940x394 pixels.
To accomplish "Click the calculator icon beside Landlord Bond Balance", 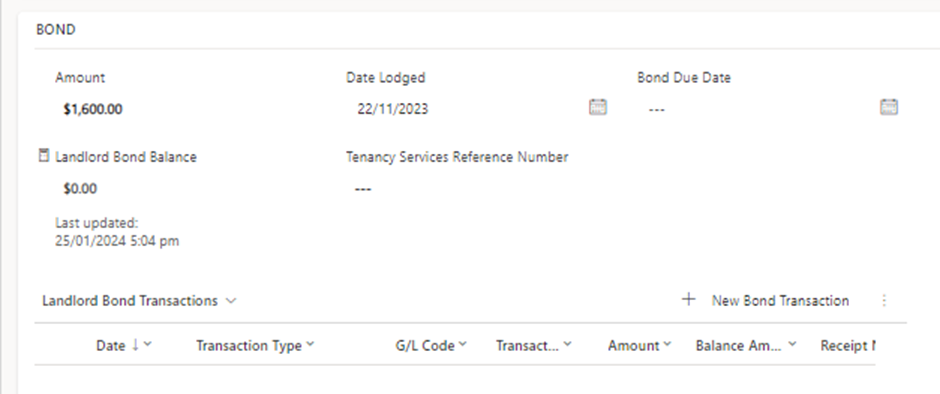I will (43, 156).
